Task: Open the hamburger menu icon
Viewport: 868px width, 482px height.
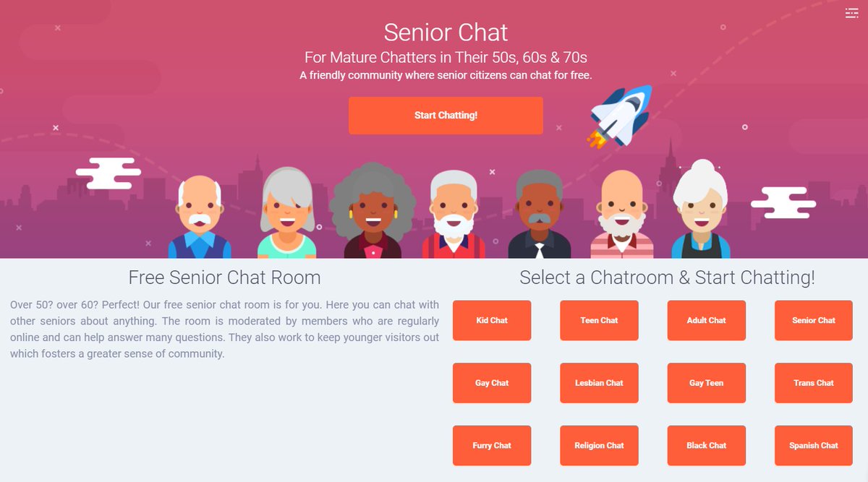Action: pyautogui.click(x=851, y=13)
